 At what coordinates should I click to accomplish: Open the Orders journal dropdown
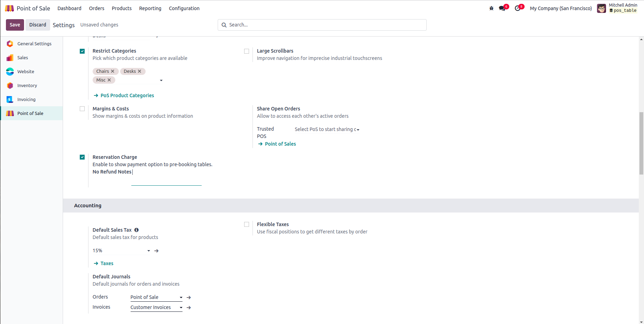coord(181,298)
